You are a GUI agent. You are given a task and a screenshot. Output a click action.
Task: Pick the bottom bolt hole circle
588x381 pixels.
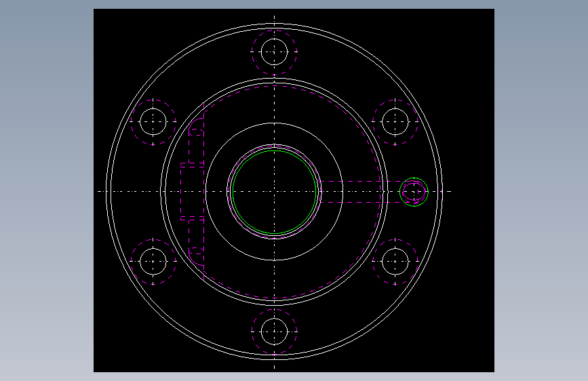tap(275, 332)
